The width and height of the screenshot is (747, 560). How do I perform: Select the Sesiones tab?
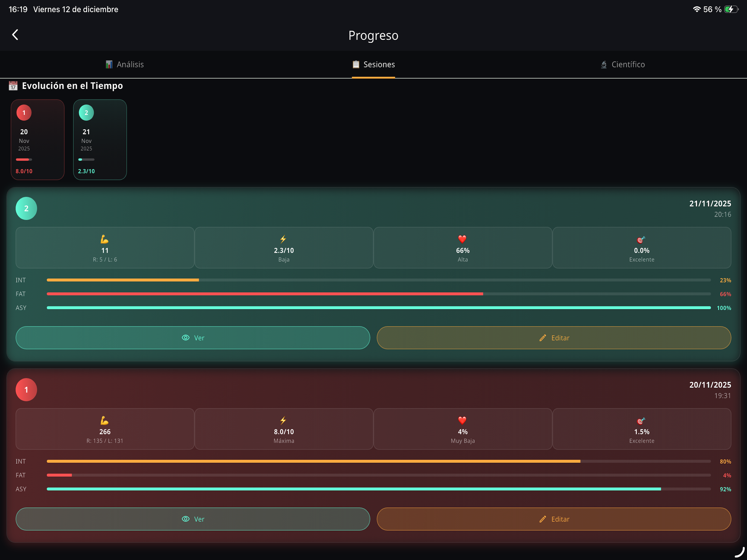[373, 65]
